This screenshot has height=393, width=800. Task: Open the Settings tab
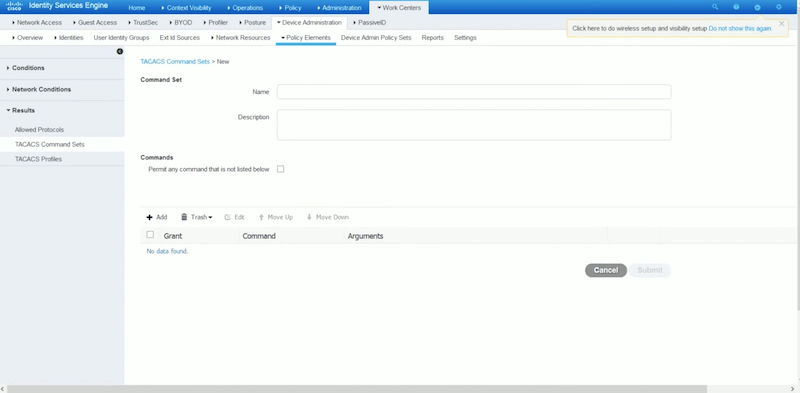[x=465, y=38]
